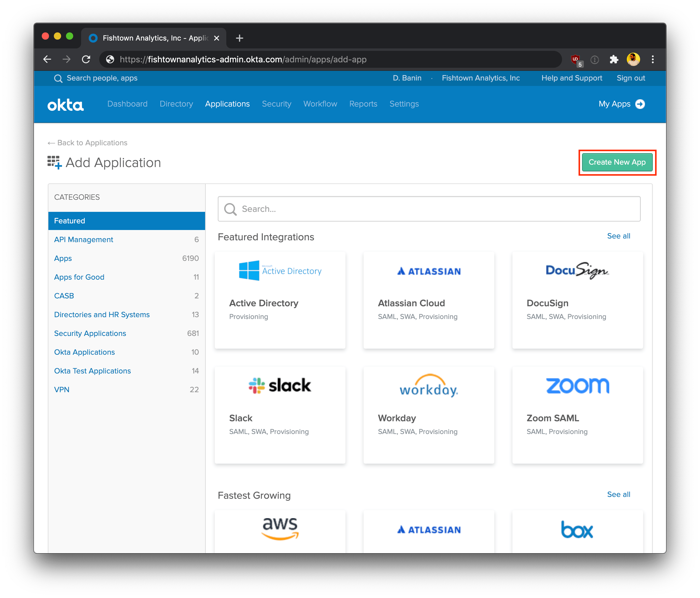The image size is (700, 598).
Task: Click the Box logo under Fastest Growing
Action: (x=577, y=530)
